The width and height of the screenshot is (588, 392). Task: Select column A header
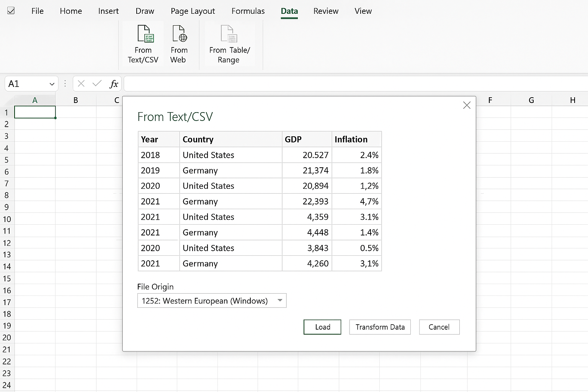tap(35, 100)
